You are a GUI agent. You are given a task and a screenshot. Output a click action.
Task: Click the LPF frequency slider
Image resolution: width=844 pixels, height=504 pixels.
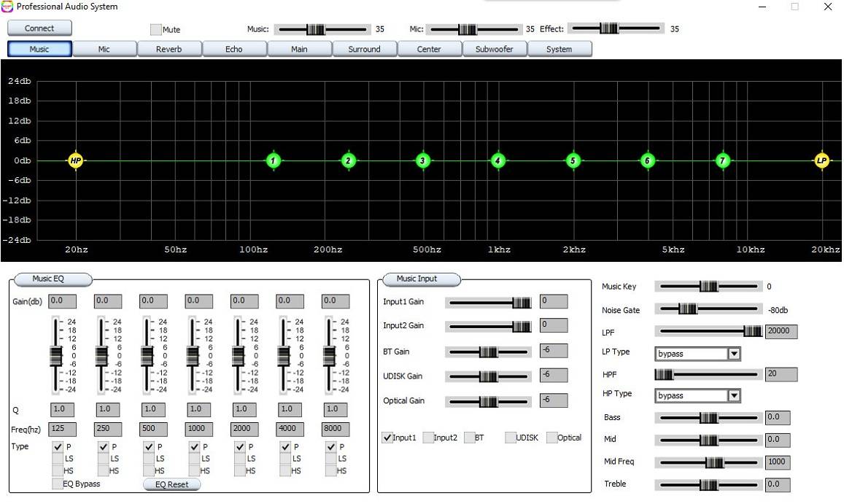[x=708, y=331]
